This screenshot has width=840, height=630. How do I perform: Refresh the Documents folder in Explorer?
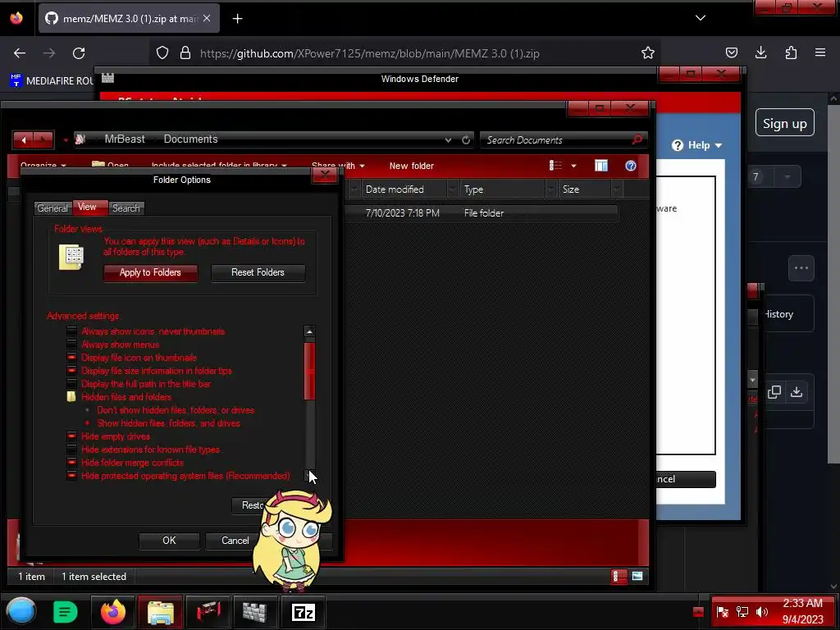466,139
